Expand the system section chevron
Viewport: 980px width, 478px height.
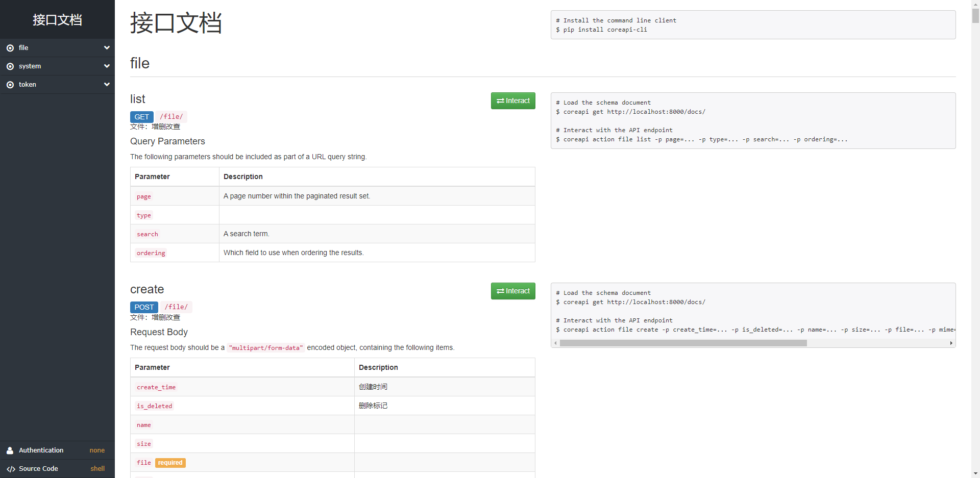pyautogui.click(x=107, y=66)
